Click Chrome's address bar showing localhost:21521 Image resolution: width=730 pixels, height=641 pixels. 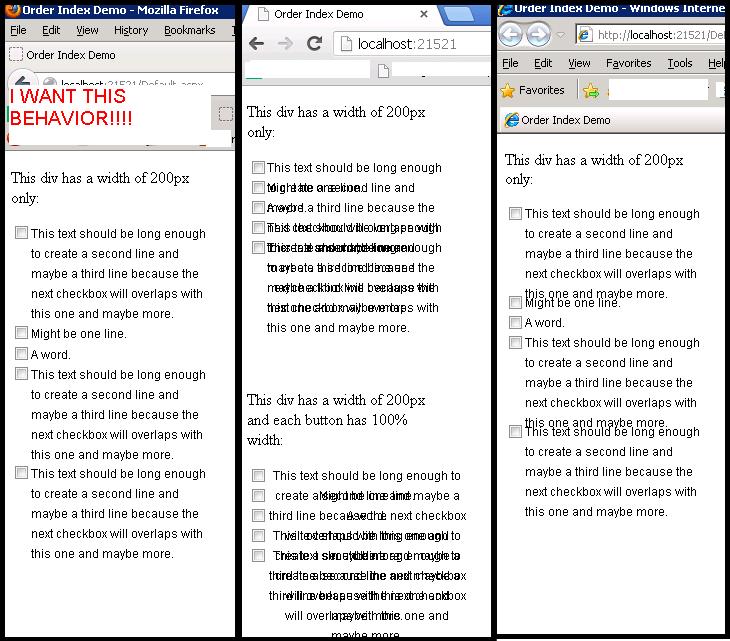(x=412, y=44)
